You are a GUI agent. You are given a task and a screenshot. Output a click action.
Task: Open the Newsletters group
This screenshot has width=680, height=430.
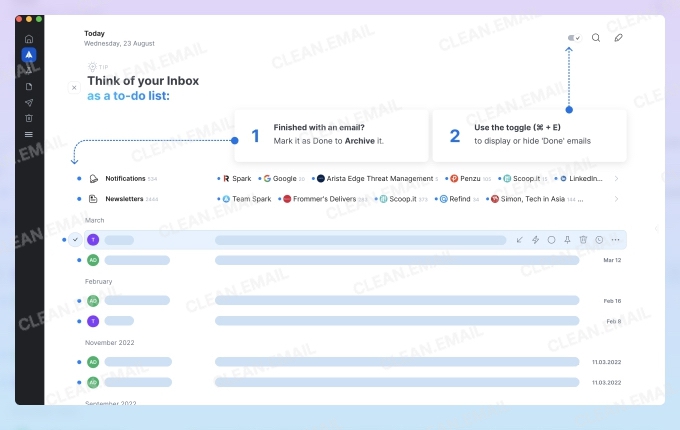tap(124, 199)
